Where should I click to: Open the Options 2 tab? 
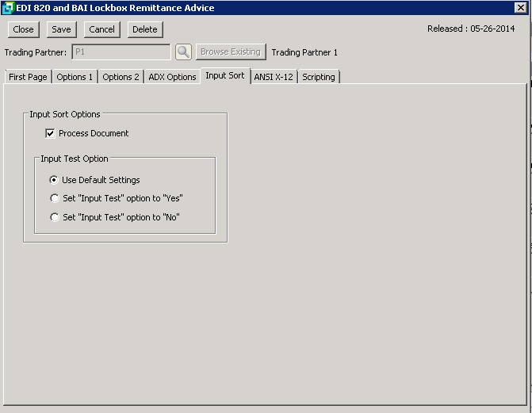click(x=121, y=77)
